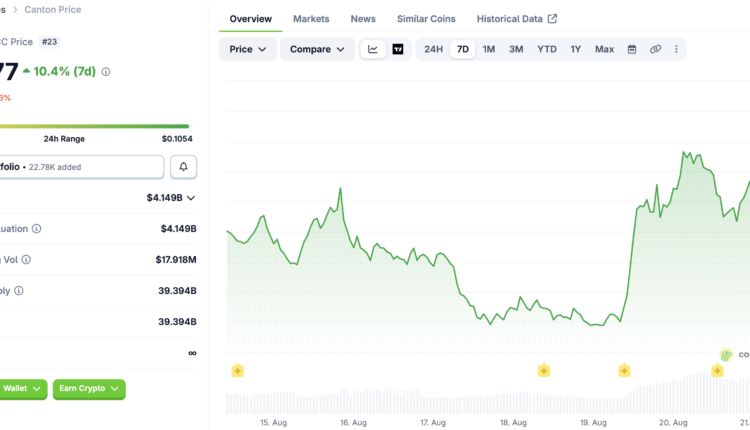Open the Compare dropdown
Screen dimensions: 750x430
[x=317, y=49]
